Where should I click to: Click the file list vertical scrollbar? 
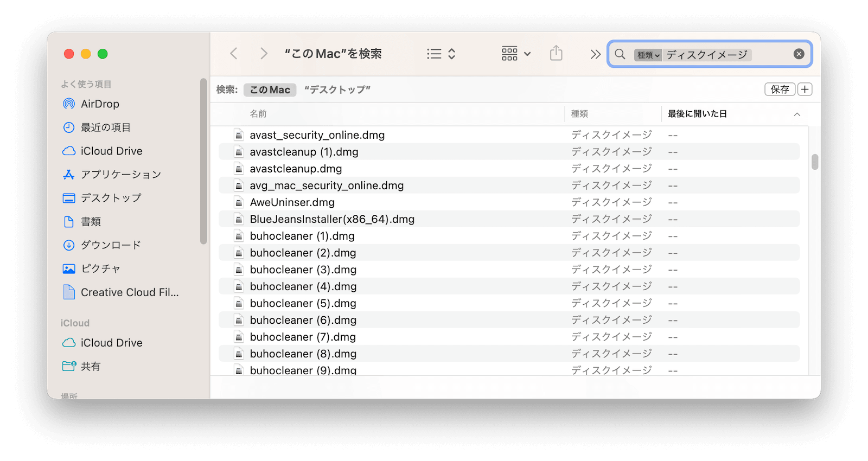point(814,162)
